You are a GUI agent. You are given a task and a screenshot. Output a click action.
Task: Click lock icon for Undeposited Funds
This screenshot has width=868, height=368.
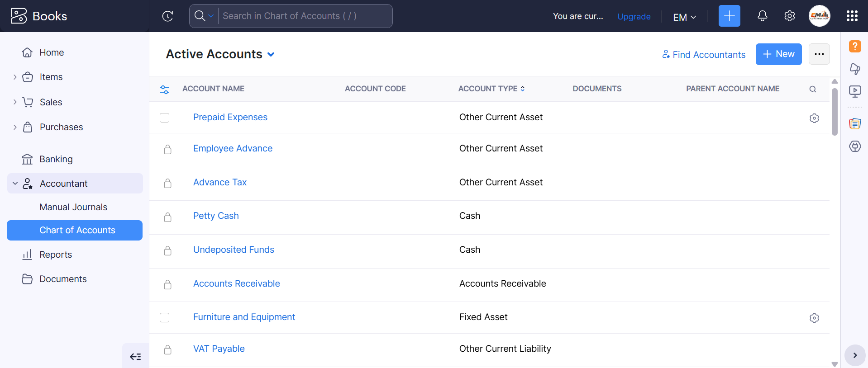(x=167, y=250)
